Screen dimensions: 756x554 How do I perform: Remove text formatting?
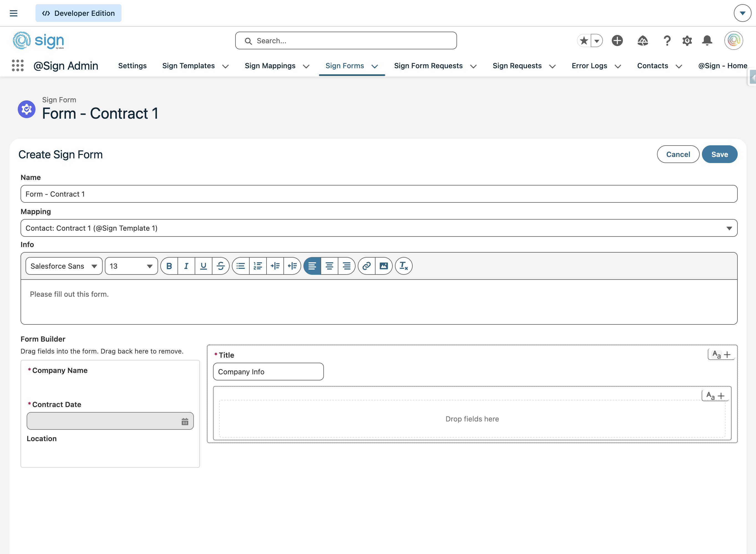click(404, 266)
